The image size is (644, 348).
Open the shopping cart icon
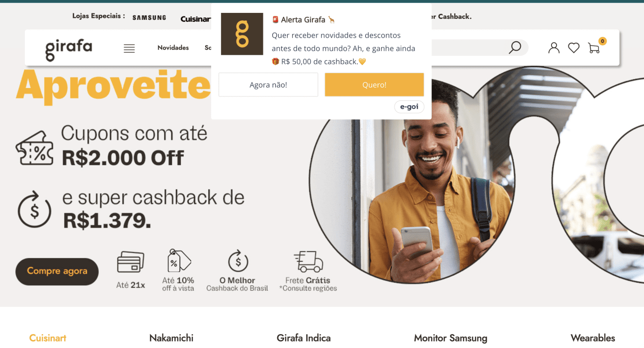pyautogui.click(x=594, y=48)
